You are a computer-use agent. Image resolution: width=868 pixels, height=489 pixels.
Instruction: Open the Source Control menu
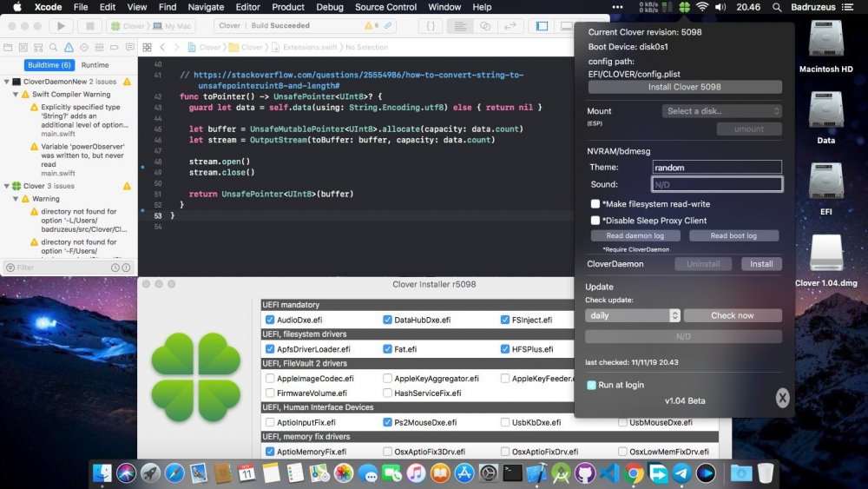(386, 7)
